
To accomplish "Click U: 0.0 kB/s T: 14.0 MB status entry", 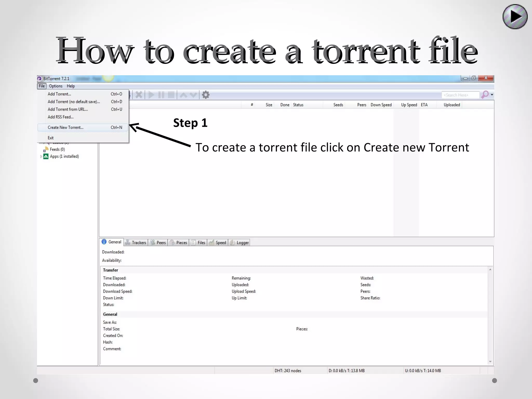I will point(423,371).
